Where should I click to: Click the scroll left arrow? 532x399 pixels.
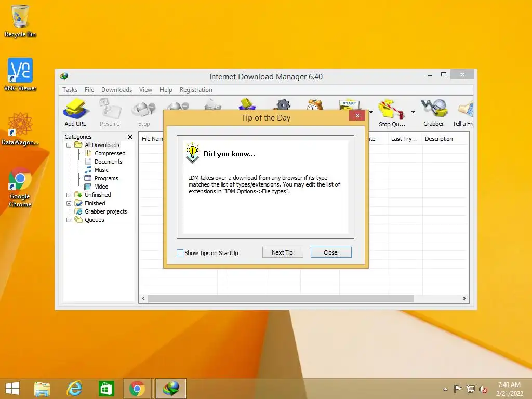(143, 299)
